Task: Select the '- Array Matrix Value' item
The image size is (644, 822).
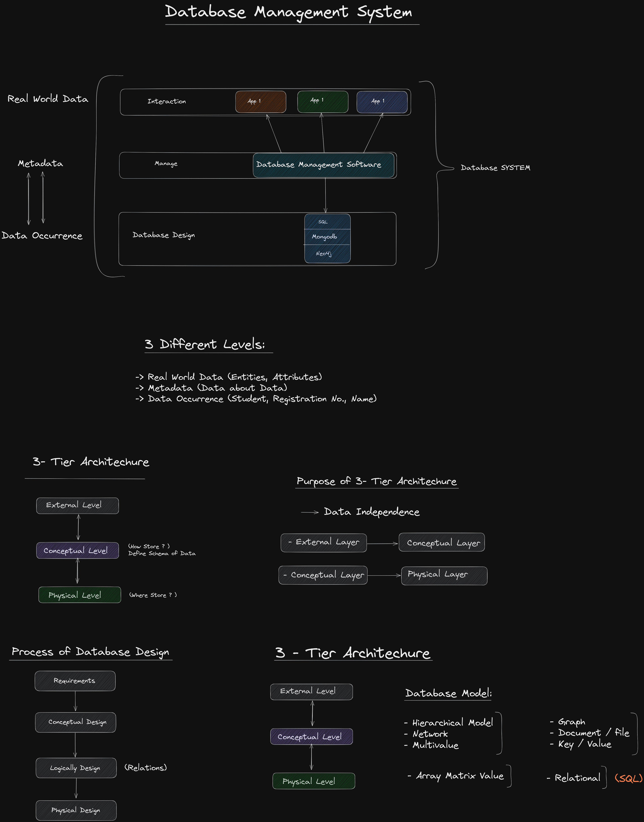Action: tap(455, 776)
